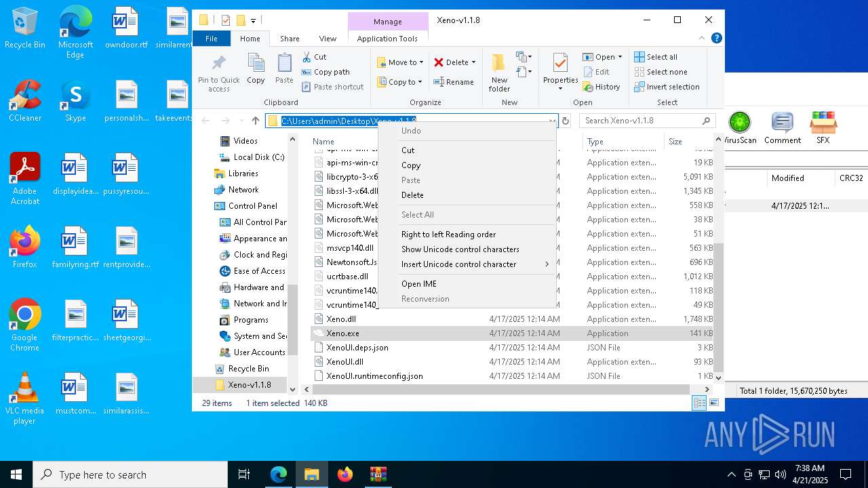The width and height of the screenshot is (868, 488).
Task: Open Firefox from the taskbar
Action: pyautogui.click(x=345, y=474)
